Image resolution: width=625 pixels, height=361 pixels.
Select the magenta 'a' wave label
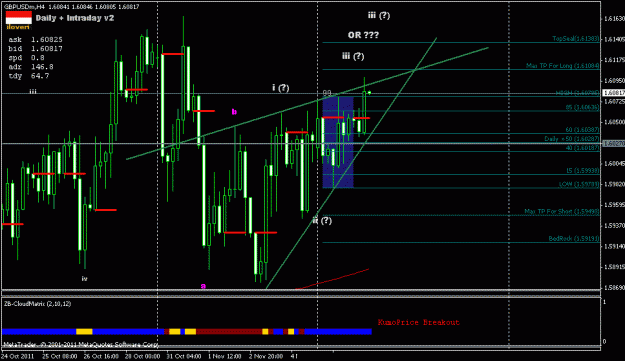tap(203, 286)
